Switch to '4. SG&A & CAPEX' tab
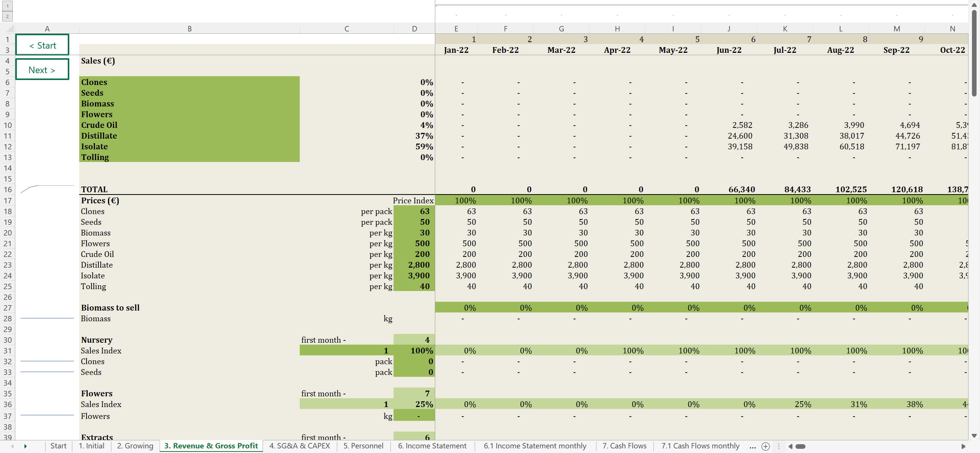The image size is (980, 453). click(x=299, y=446)
